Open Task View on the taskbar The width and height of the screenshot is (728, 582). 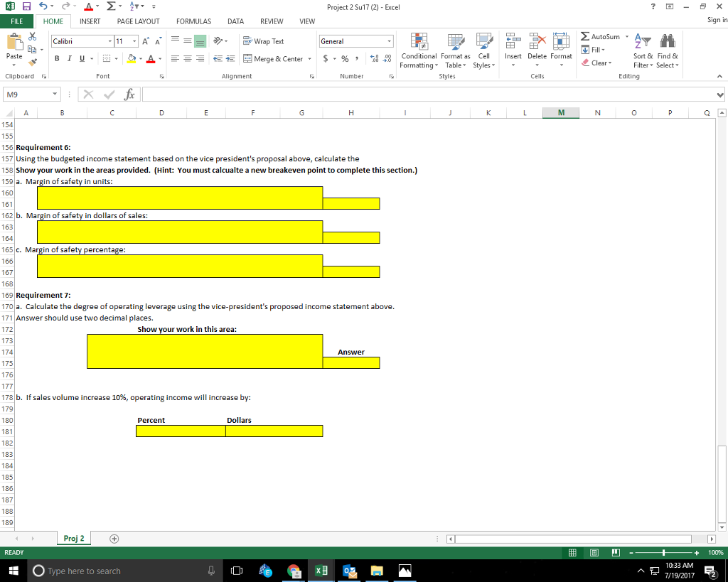[237, 571]
